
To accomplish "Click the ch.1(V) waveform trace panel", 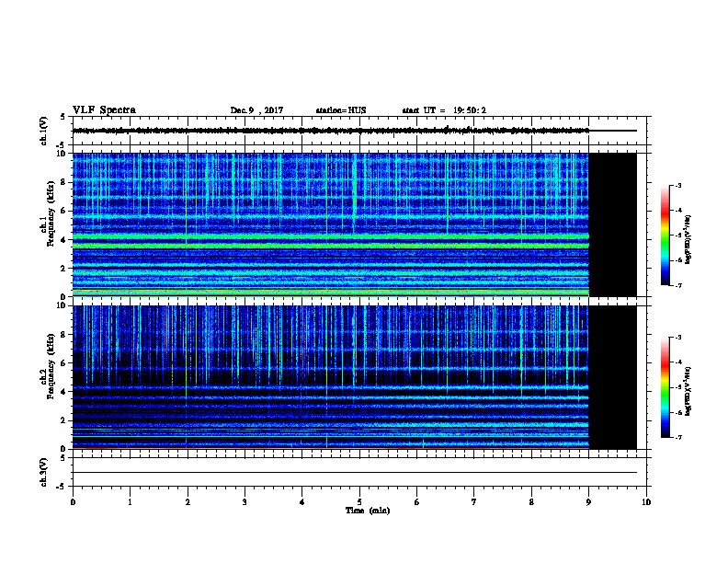I will pos(361,131).
